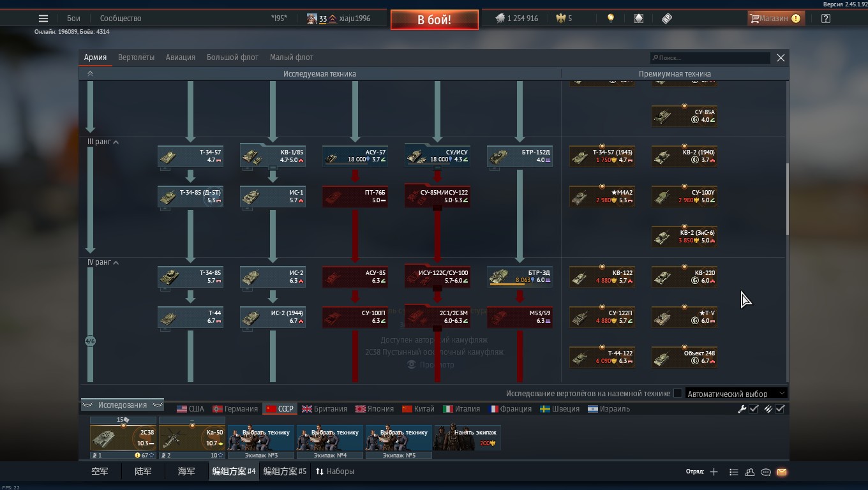Add a squad member with the plus icon
The image size is (868, 490).
tap(714, 472)
